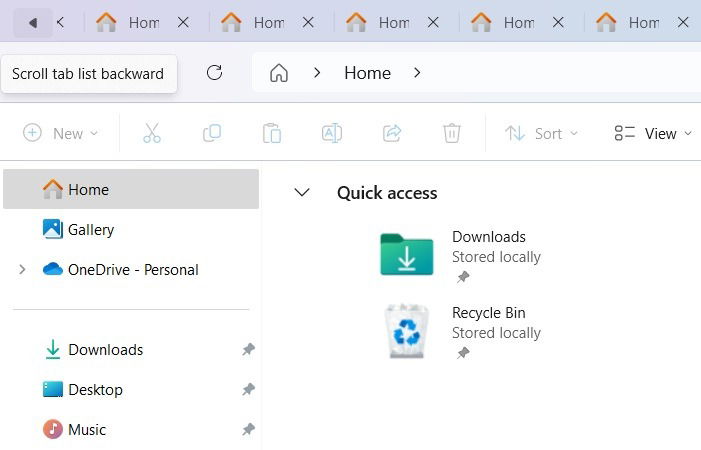Click the OneDrive cloud icon in sidebar

tap(53, 269)
